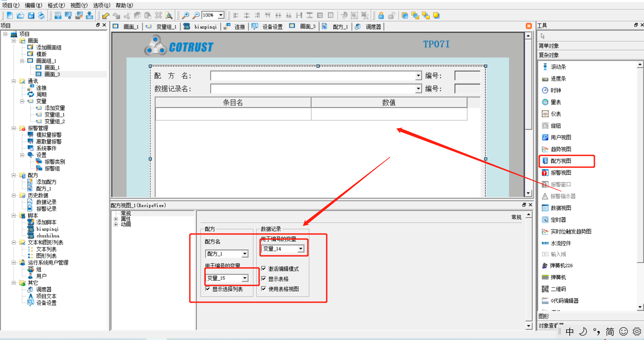Viewport: 644px width, 340px height.
Task: Switch to the bianpinqi tab
Action: pyautogui.click(x=201, y=27)
